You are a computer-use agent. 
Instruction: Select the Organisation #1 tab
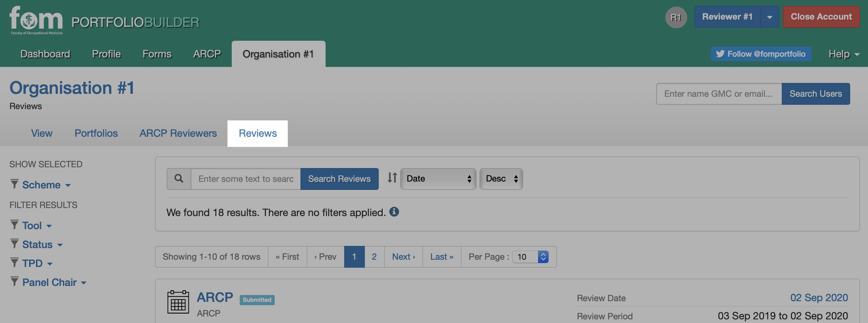[278, 54]
